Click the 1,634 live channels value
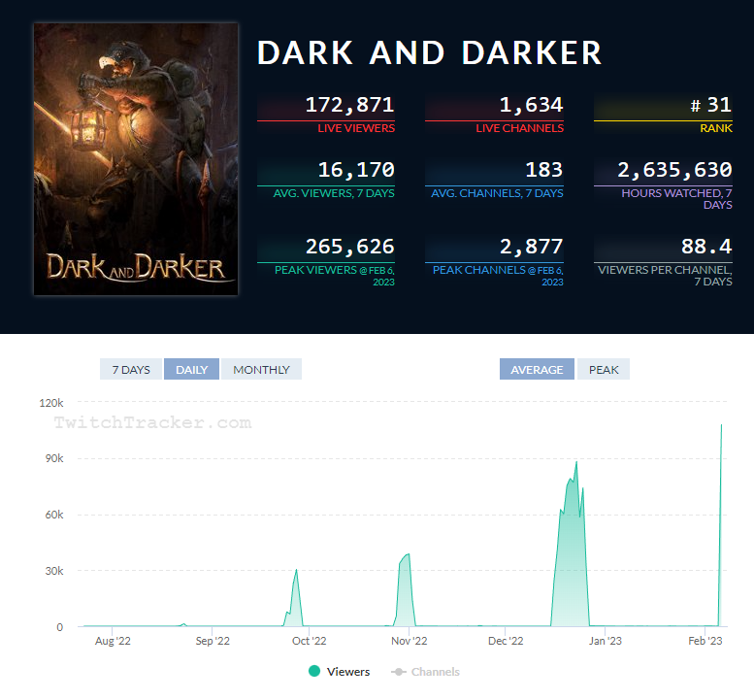 [532, 105]
